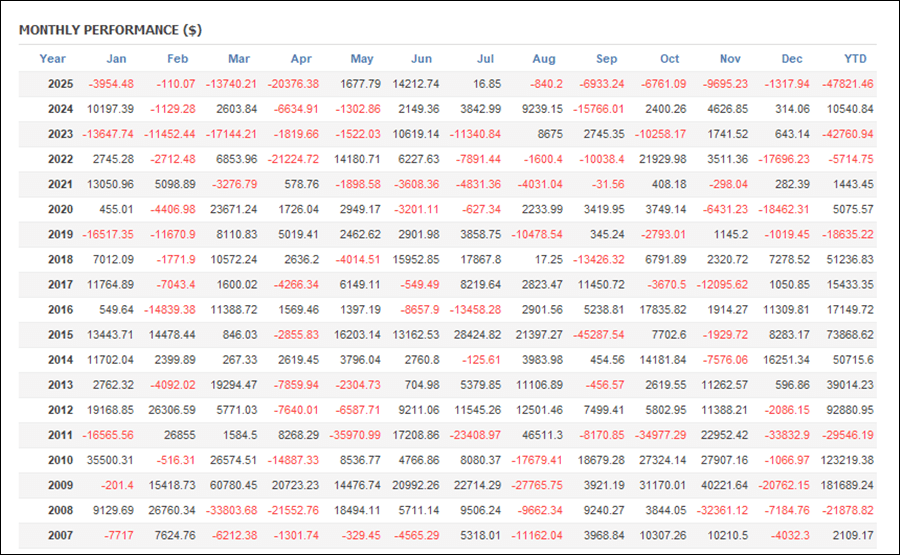Select the 2018 YTD value 51236.83
This screenshot has height=555, width=900.
(848, 259)
